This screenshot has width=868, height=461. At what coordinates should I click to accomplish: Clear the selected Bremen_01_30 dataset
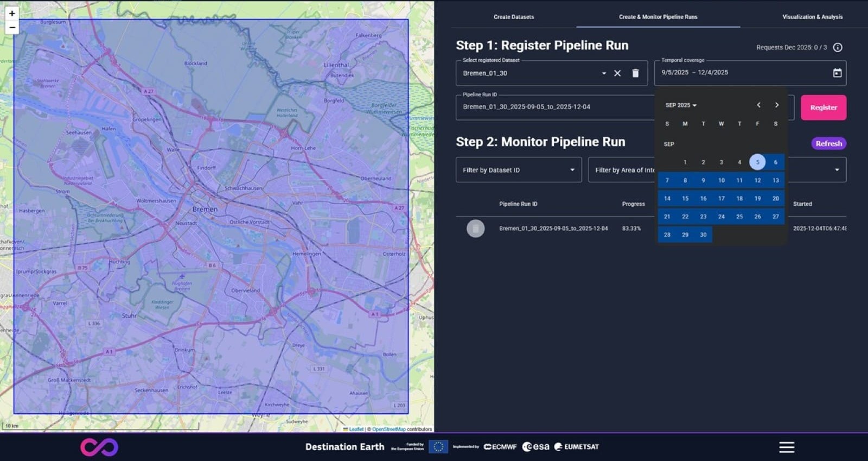617,73
